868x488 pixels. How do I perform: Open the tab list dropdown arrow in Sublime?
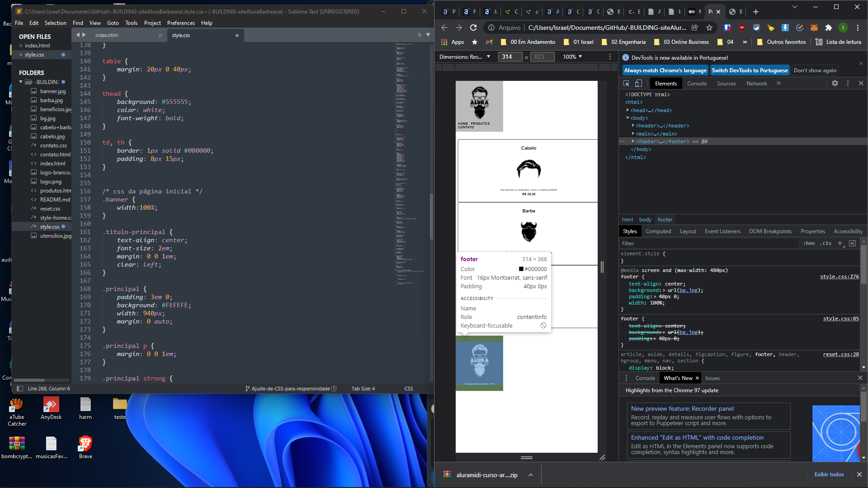click(428, 35)
